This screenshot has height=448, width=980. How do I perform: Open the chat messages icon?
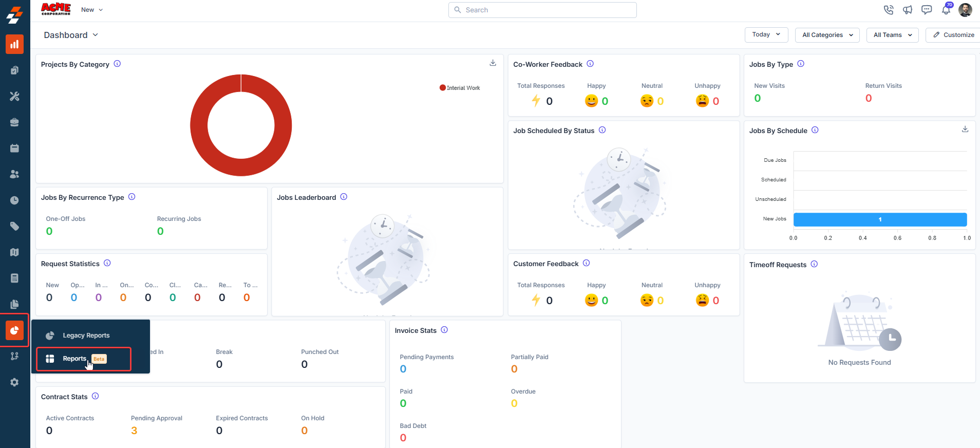927,10
